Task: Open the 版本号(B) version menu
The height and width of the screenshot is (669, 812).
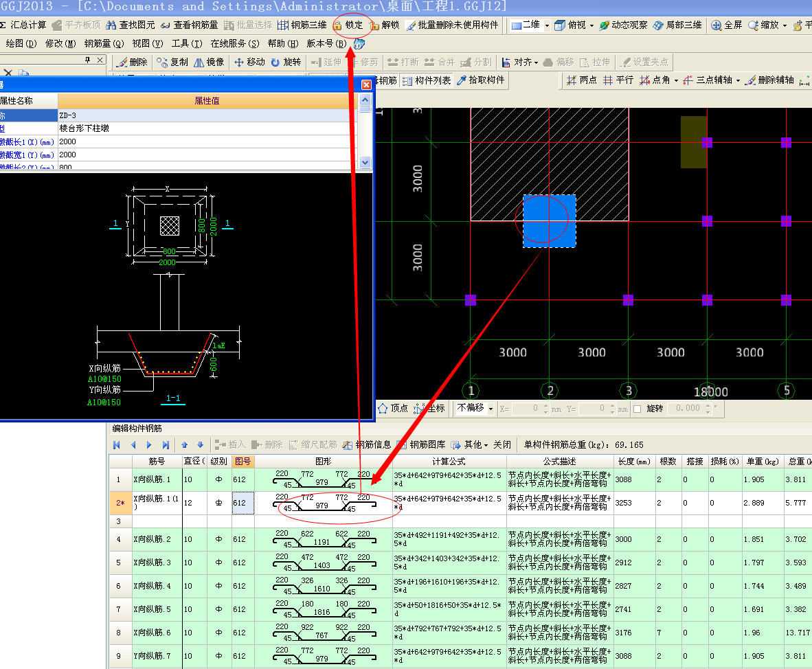Action: 326,43
